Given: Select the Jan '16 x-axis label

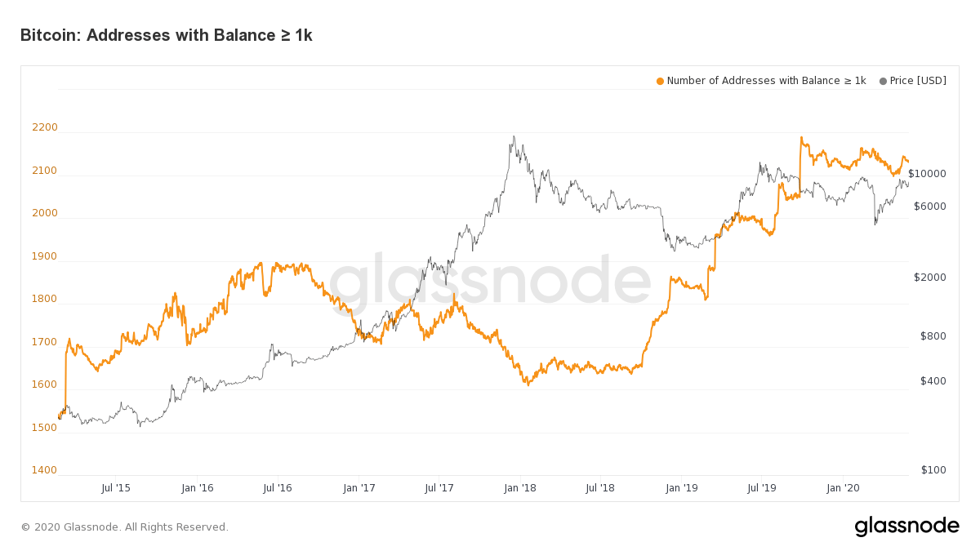Looking at the screenshot, I should tap(197, 488).
